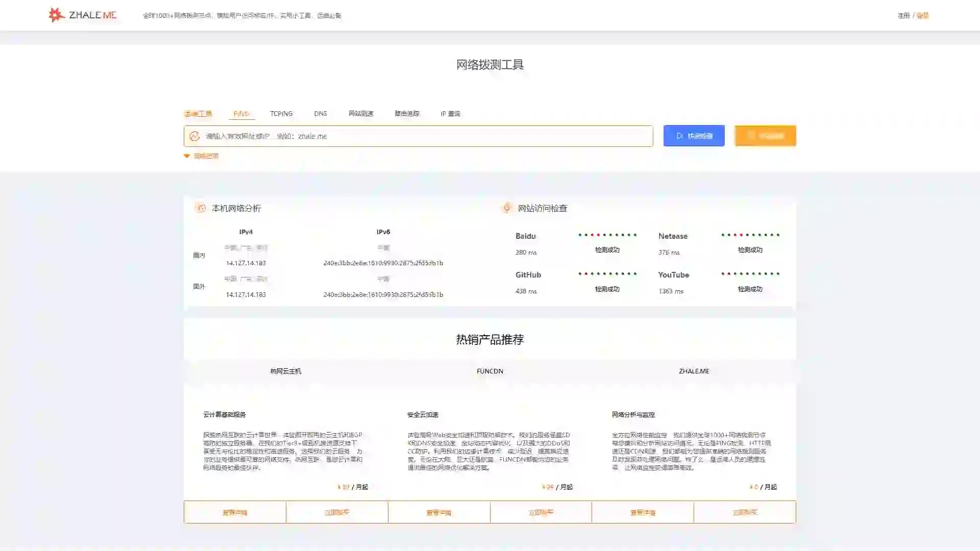Click the IPv6 column header
Image resolution: width=980 pixels, height=551 pixels.
coord(383,232)
